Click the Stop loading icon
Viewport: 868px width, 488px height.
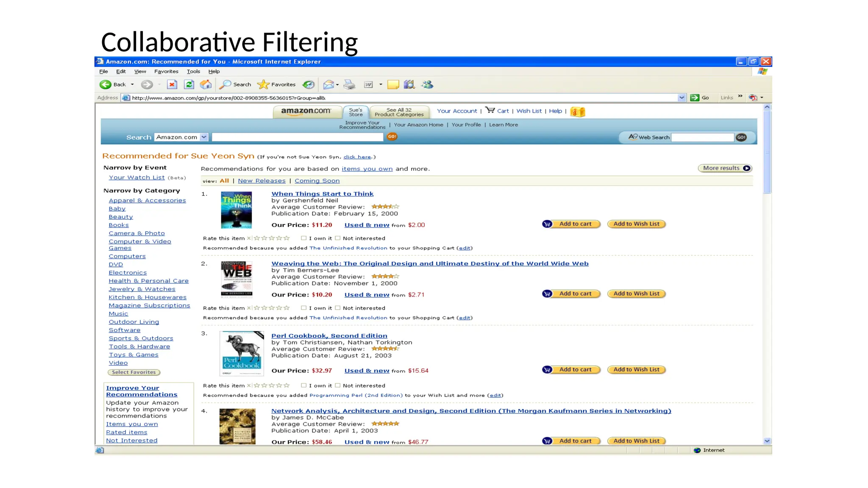172,85
